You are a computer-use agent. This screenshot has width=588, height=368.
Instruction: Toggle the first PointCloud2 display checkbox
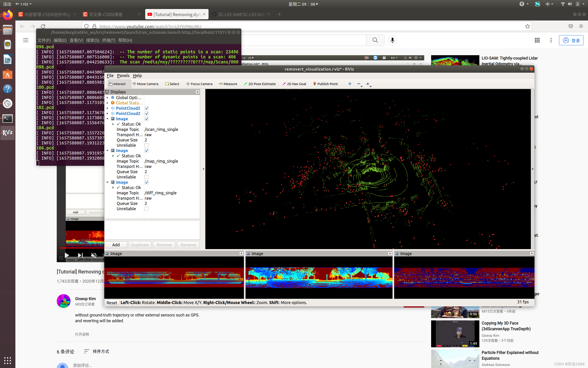pos(147,108)
